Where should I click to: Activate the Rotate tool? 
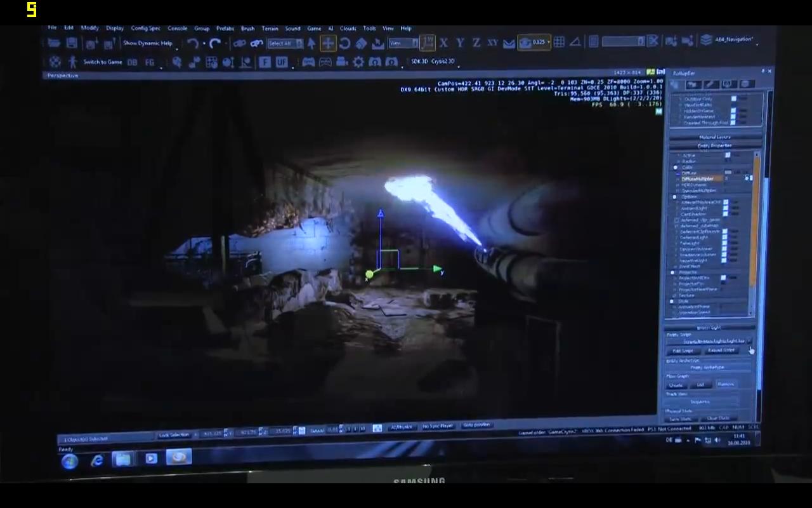coord(344,43)
